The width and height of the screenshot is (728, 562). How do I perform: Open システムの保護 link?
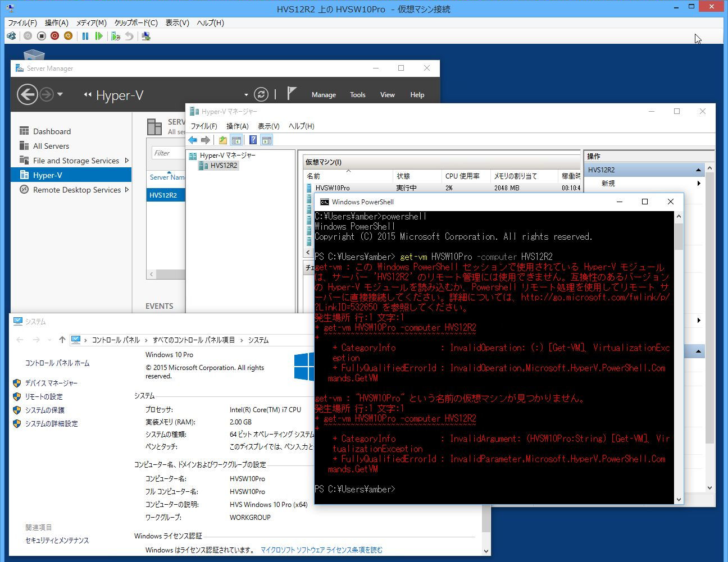click(x=44, y=410)
